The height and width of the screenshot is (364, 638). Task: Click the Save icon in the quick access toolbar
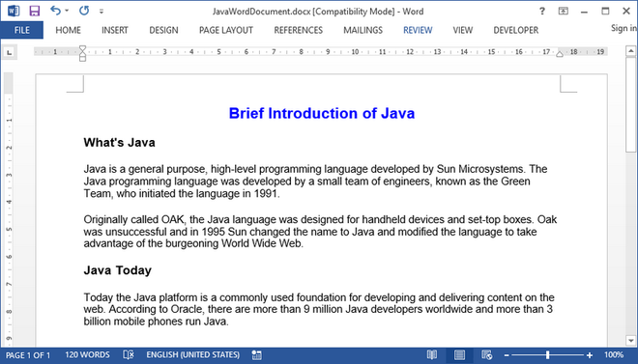point(35,11)
